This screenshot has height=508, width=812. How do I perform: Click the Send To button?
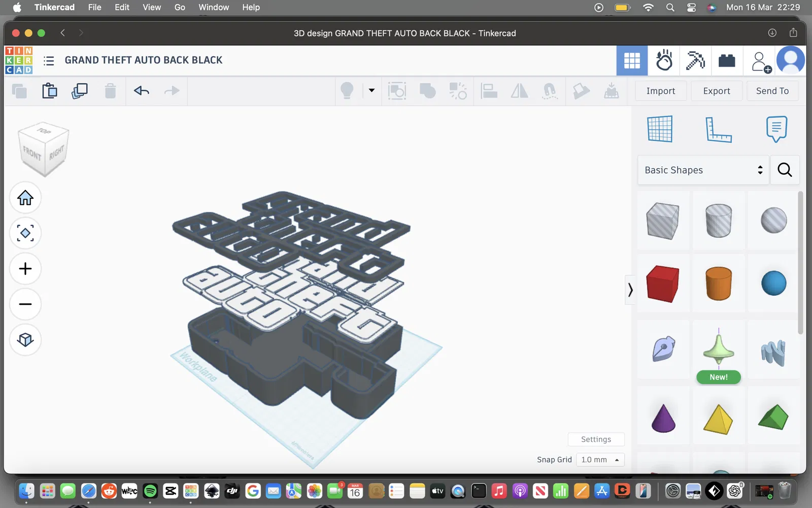click(x=772, y=91)
